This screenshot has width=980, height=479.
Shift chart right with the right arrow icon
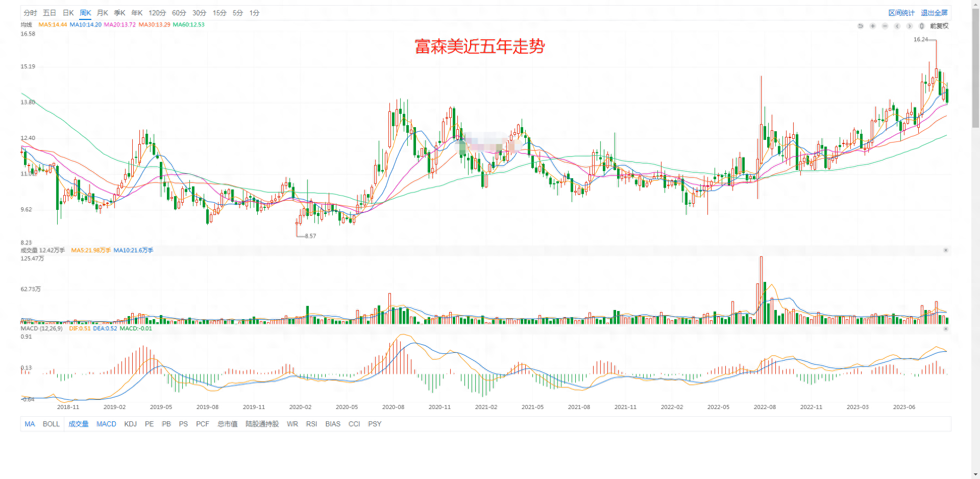[910, 26]
